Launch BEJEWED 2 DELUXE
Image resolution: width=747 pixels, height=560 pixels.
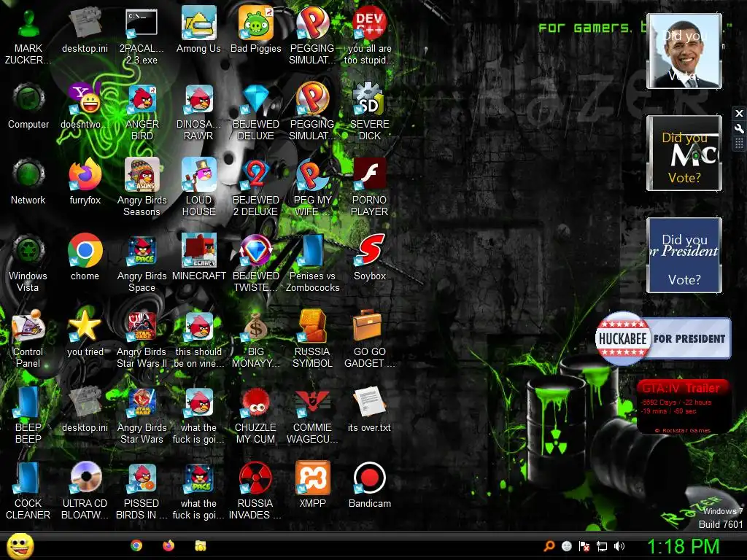pyautogui.click(x=256, y=187)
